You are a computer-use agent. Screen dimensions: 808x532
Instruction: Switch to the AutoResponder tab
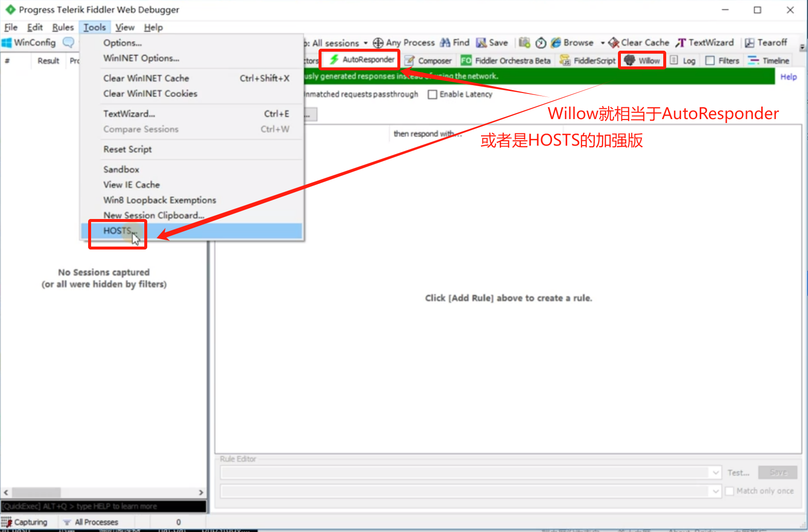point(362,60)
